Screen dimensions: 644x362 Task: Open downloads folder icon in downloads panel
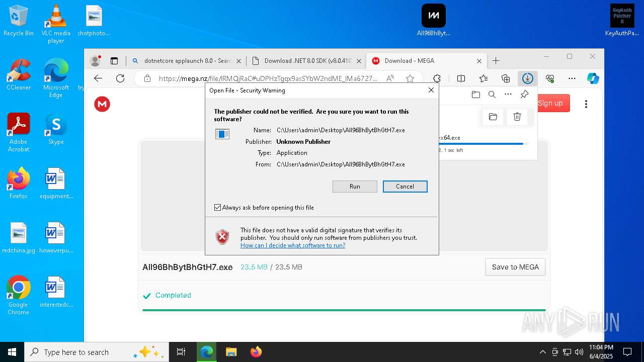(475, 95)
